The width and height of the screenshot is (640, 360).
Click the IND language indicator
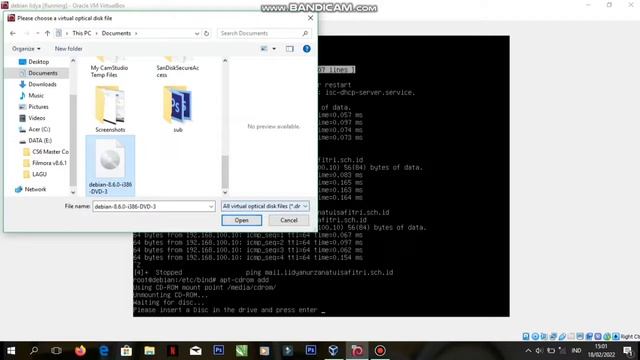tap(576, 351)
